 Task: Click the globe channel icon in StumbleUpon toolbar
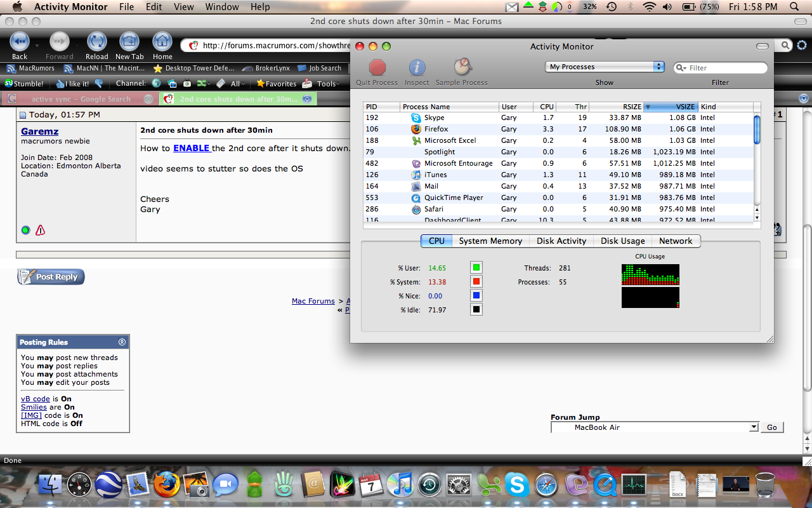tap(156, 83)
